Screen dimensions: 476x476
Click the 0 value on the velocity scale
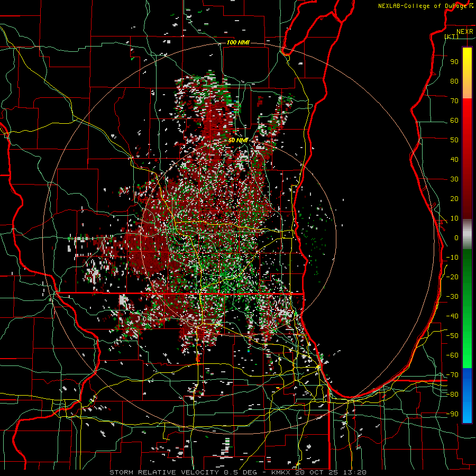(x=456, y=237)
